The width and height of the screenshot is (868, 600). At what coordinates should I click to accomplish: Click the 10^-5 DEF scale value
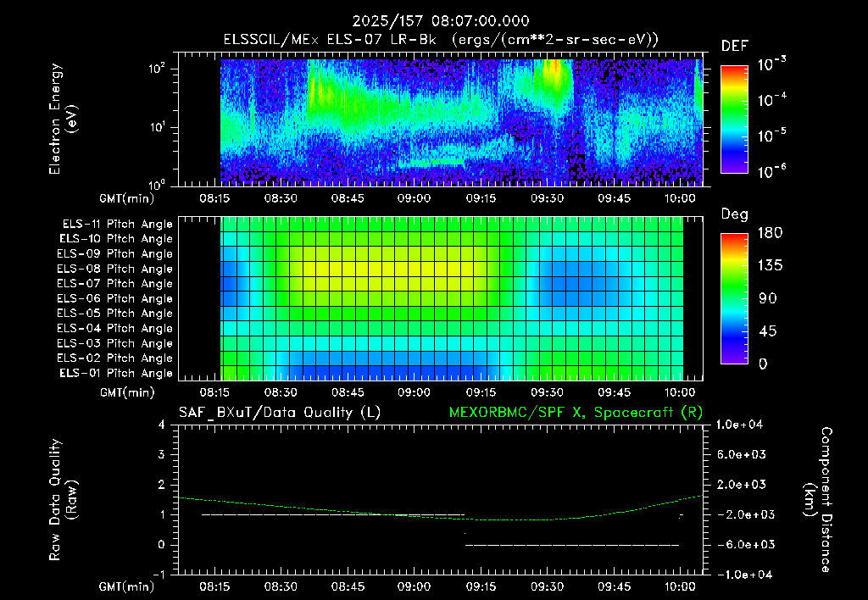pos(771,135)
